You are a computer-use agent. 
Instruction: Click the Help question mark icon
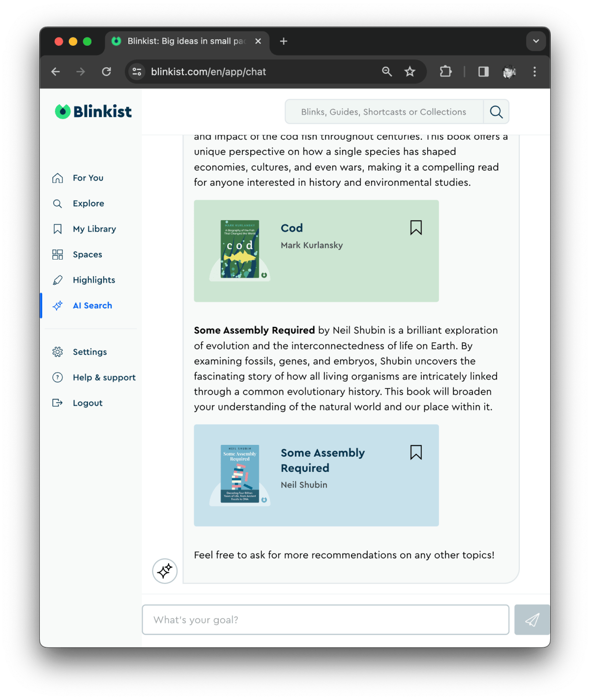tap(58, 378)
